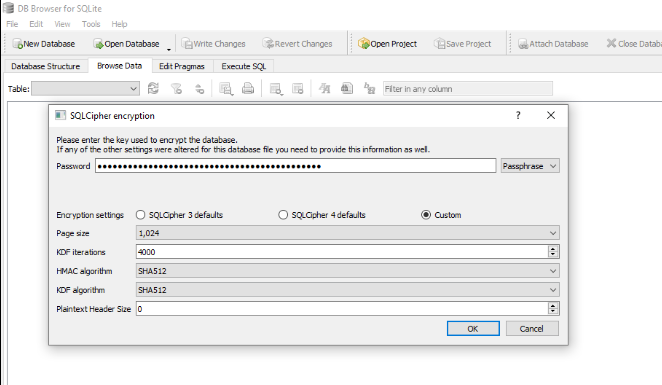This screenshot has height=385, width=662.
Task: Click the refresh table data icon
Action: 153,89
